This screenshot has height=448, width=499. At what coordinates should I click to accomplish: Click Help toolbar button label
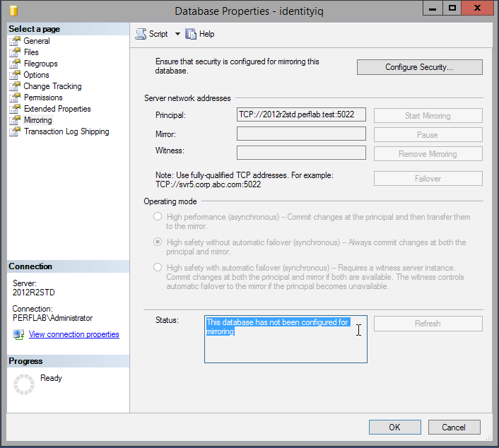(x=206, y=34)
